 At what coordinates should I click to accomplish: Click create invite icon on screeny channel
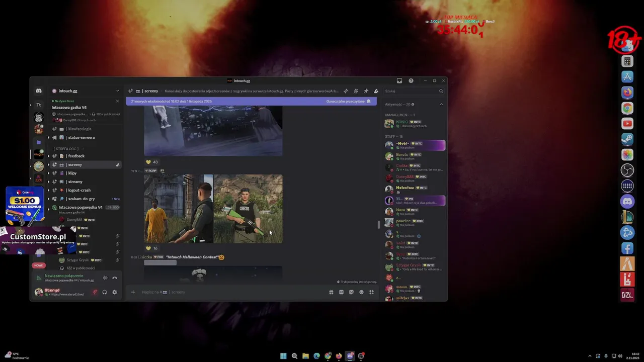(x=118, y=165)
